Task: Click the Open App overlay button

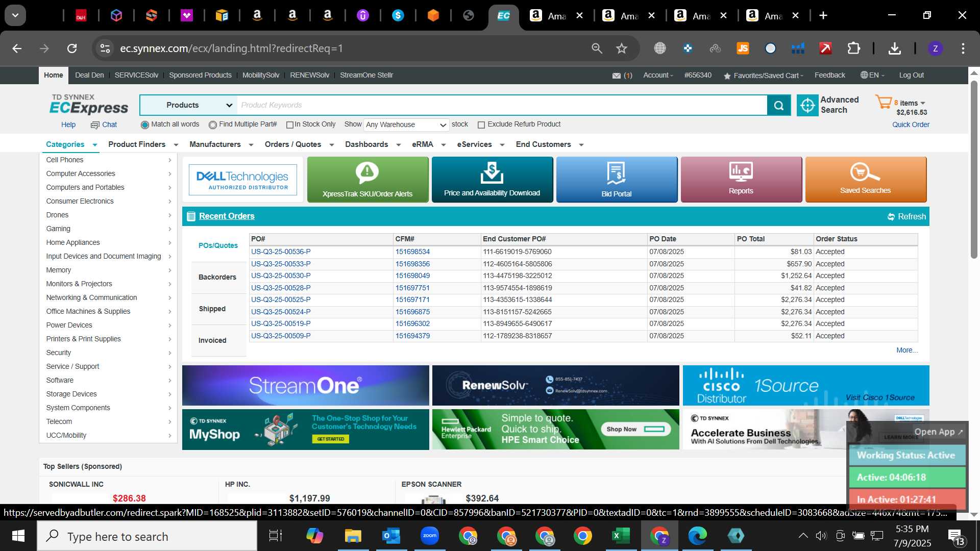Action: (938, 432)
